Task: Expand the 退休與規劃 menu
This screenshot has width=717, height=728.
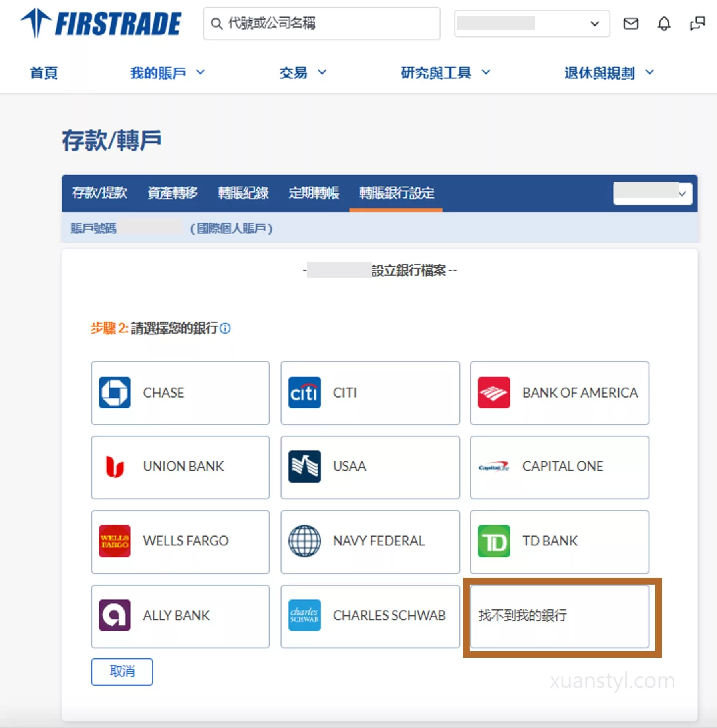Action: click(x=609, y=73)
